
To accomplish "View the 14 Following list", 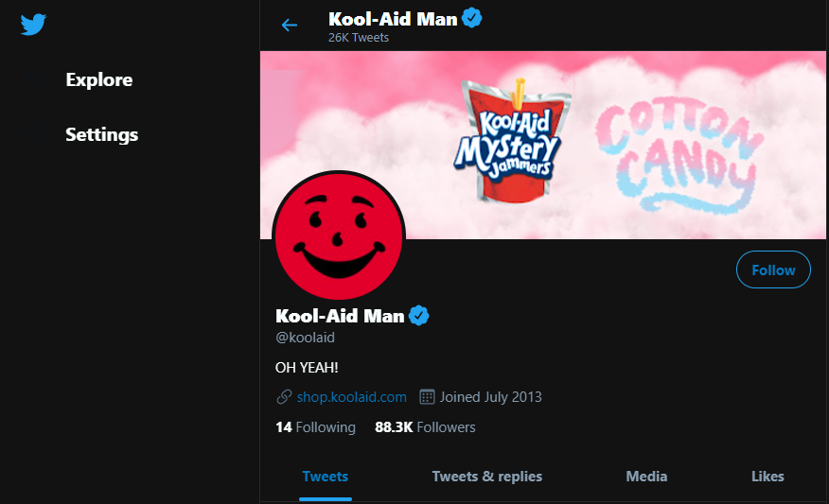I will 315,427.
